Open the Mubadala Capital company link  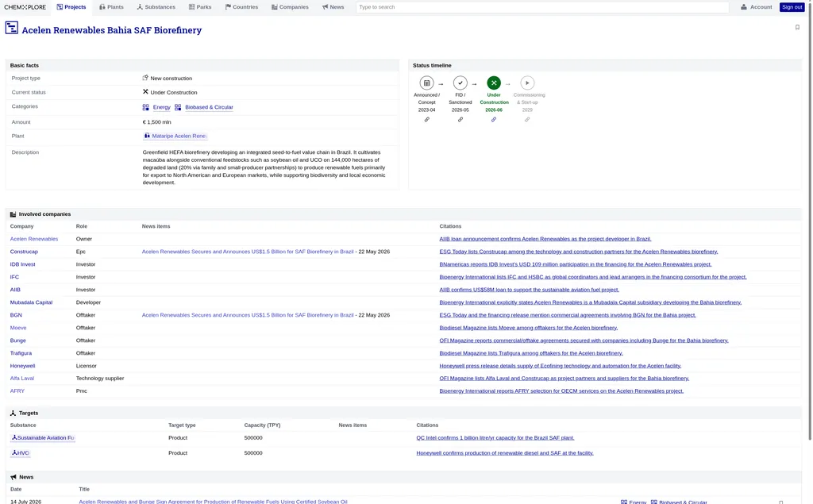click(x=31, y=302)
